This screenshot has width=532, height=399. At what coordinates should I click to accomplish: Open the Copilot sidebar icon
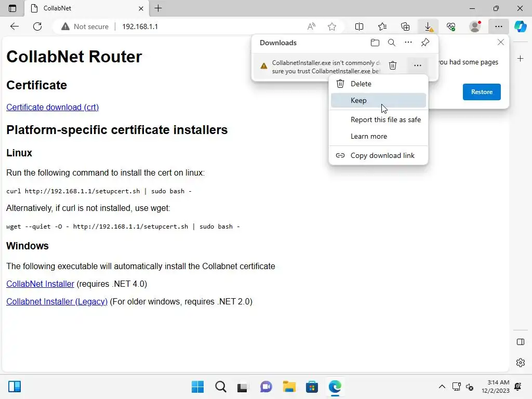pos(521,26)
